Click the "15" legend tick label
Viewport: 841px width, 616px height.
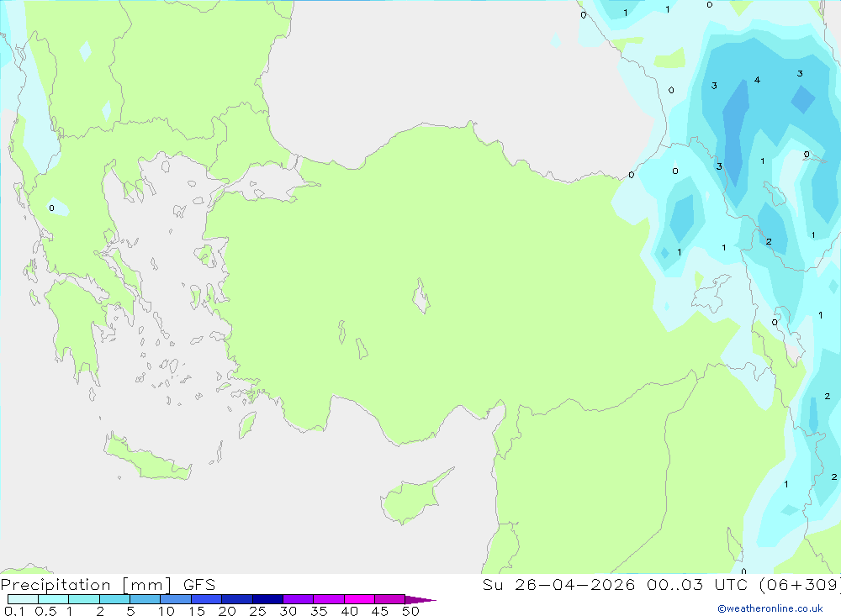pyautogui.click(x=197, y=611)
